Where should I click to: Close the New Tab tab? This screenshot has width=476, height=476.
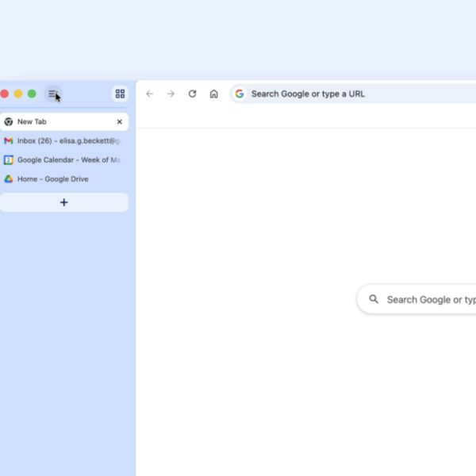click(x=120, y=121)
